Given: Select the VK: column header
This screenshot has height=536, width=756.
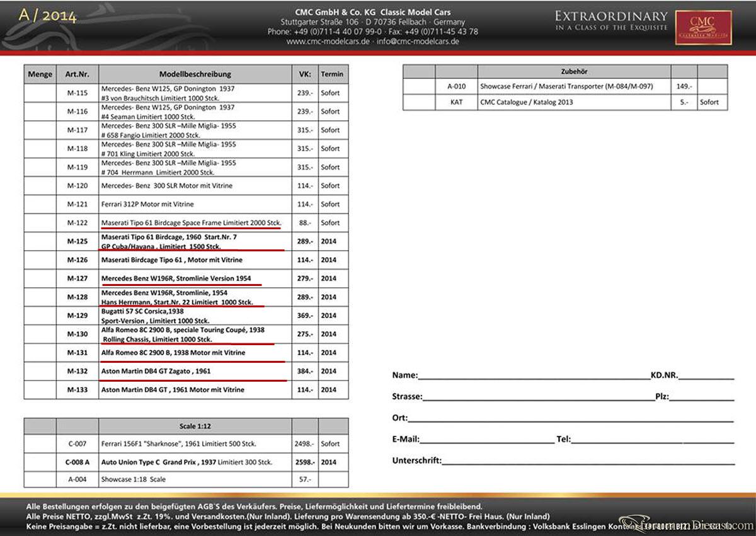Looking at the screenshot, I should coord(305,74).
